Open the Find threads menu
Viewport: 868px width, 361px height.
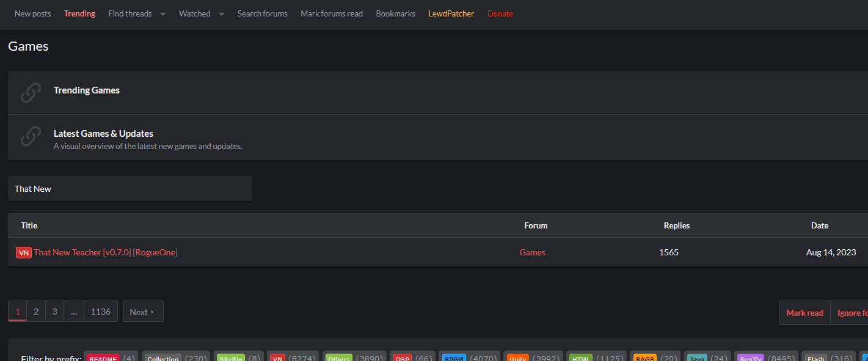coord(130,13)
